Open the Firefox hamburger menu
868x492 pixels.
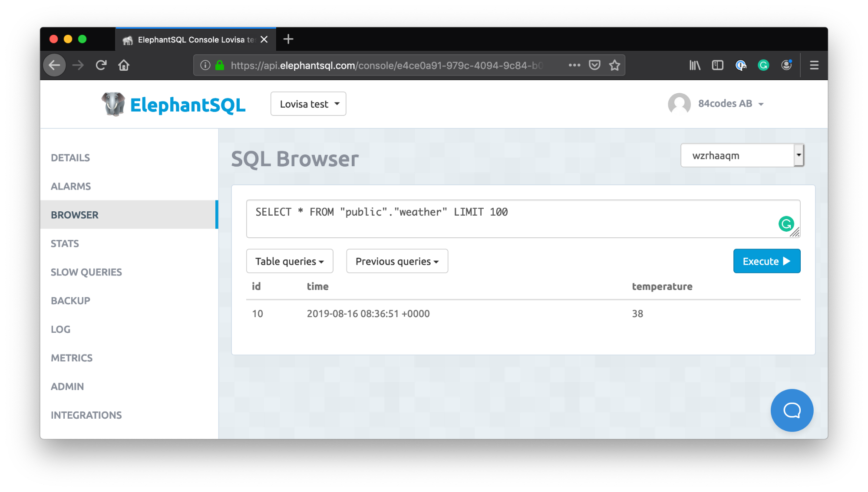point(814,65)
